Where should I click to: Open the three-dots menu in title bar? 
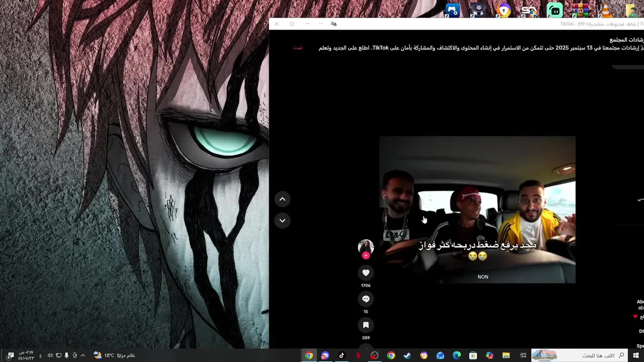pyautogui.click(x=321, y=24)
